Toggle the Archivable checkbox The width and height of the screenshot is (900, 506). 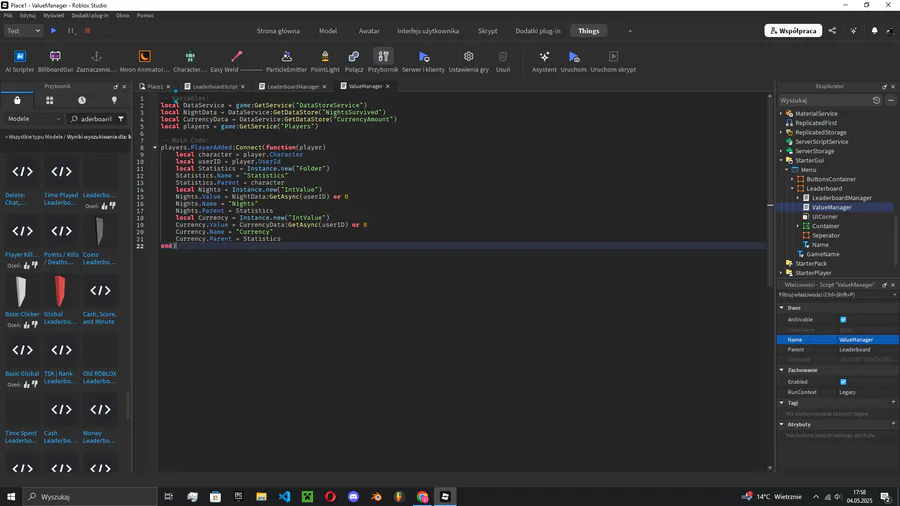(843, 320)
